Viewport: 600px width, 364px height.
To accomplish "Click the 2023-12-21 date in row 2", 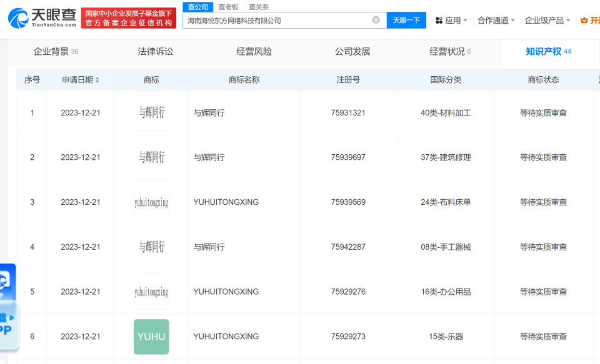I will pyautogui.click(x=81, y=157).
